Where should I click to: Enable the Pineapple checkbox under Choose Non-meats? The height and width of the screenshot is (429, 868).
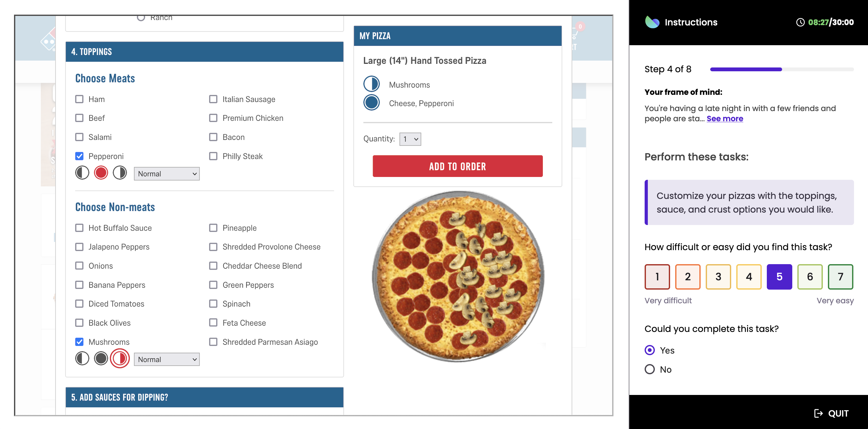[x=213, y=228]
